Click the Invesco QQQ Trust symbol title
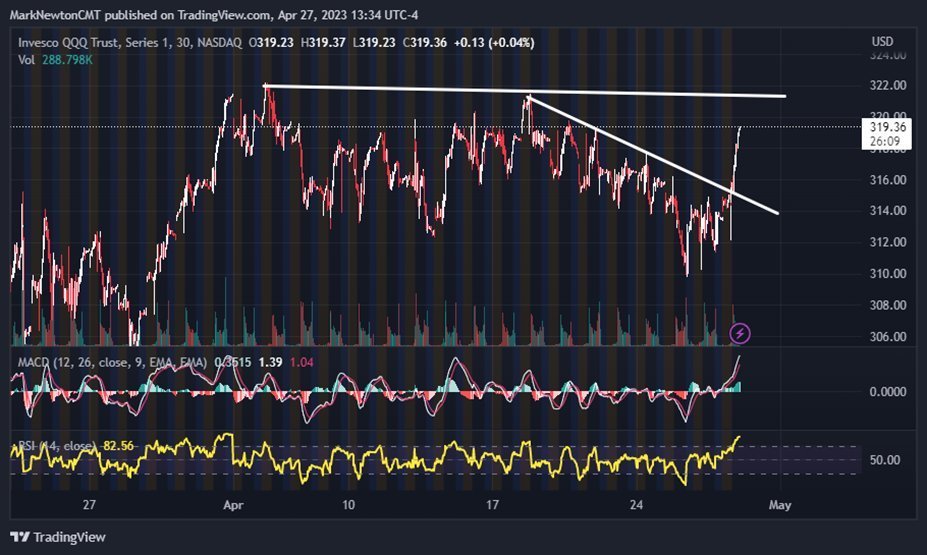Viewport: 927px width, 555px height. click(x=129, y=43)
